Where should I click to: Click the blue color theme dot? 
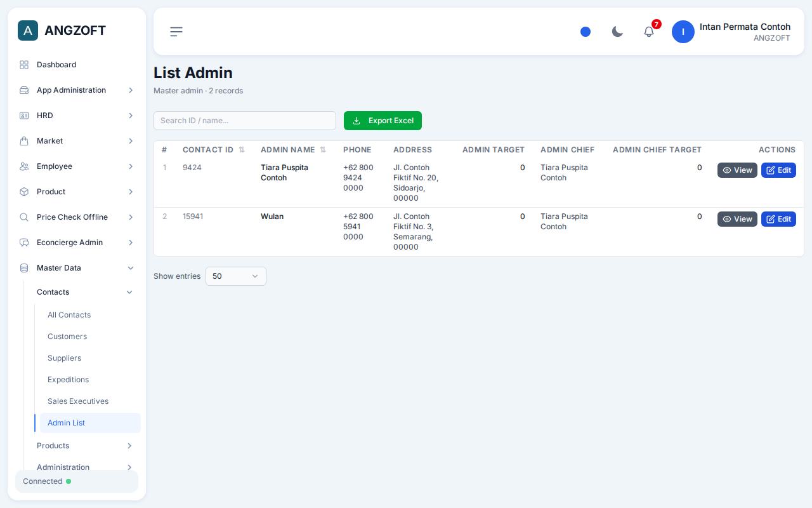click(x=586, y=32)
